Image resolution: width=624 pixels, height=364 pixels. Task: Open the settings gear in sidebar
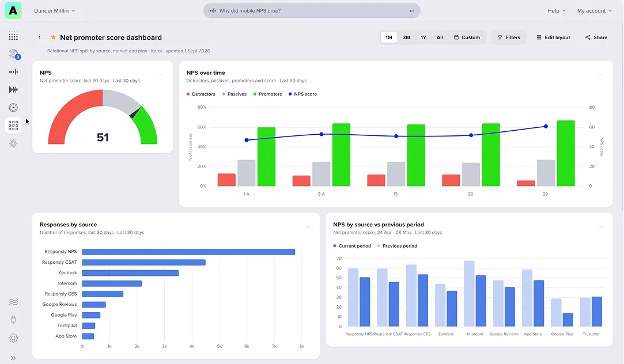[x=13, y=338]
